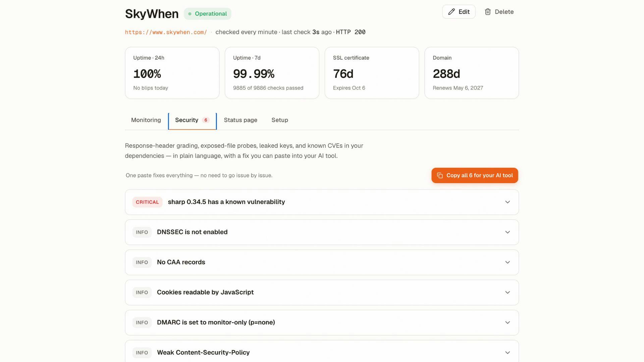The width and height of the screenshot is (644, 362).
Task: Click the Edit button label
Action: [464, 12]
